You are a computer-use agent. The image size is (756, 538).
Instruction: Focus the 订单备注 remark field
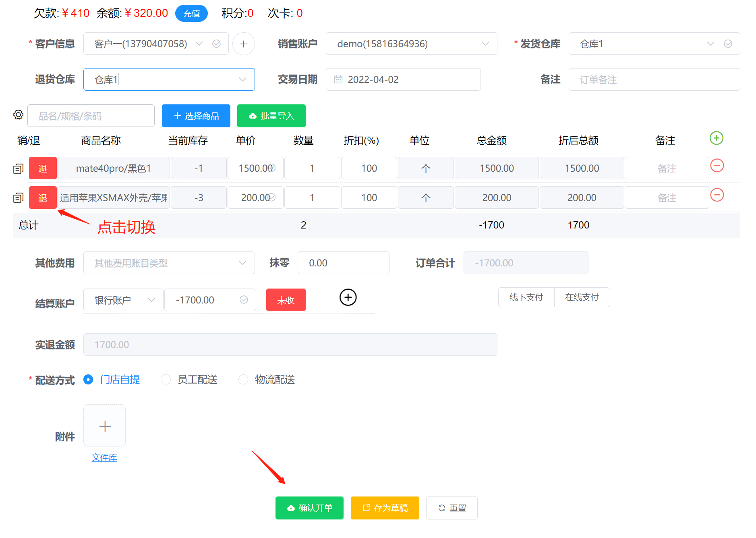(x=654, y=79)
